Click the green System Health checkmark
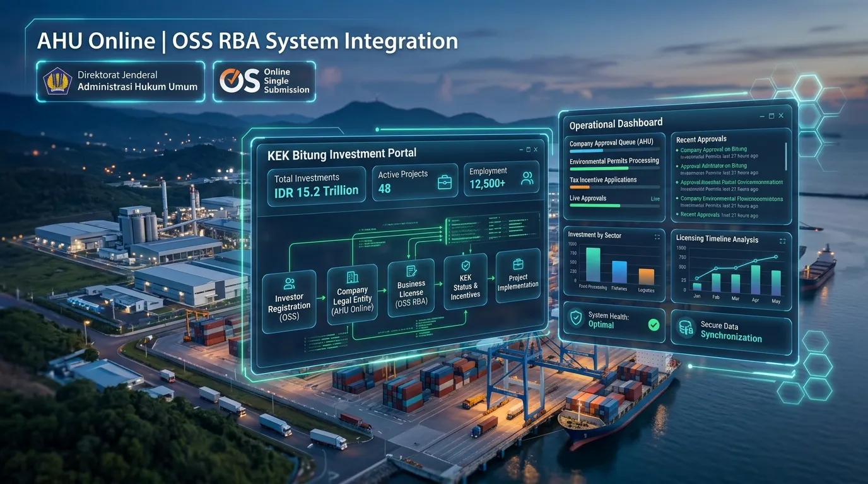The width and height of the screenshot is (868, 484). coord(654,325)
